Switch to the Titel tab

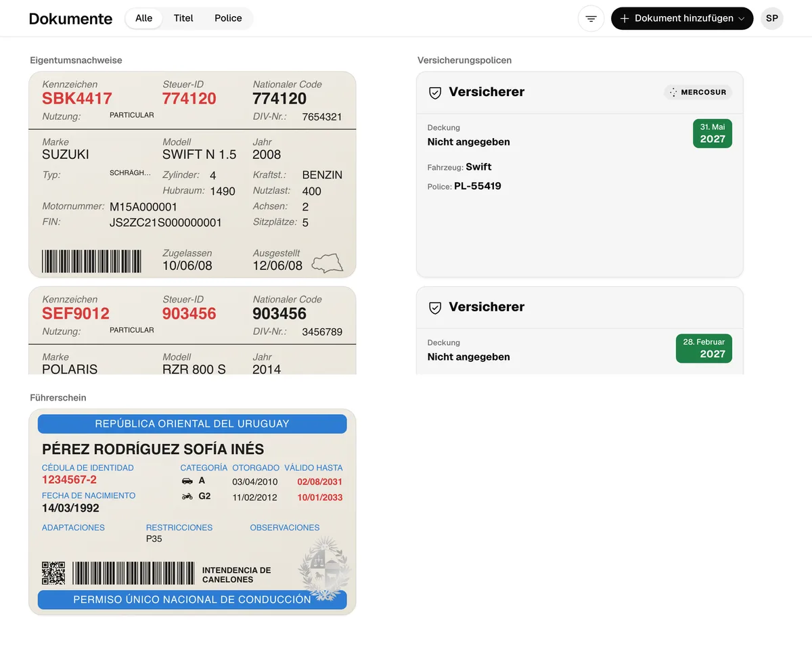[183, 18]
